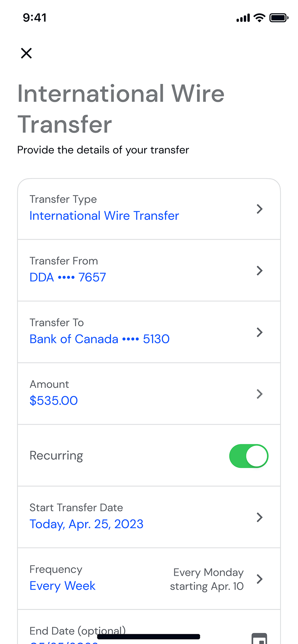Open Frequency options with the chevron
The width and height of the screenshot is (298, 644).
click(260, 579)
